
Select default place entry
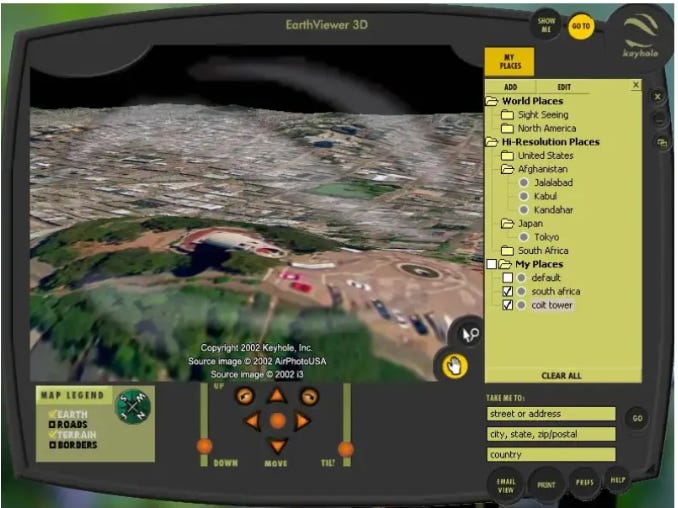point(546,278)
